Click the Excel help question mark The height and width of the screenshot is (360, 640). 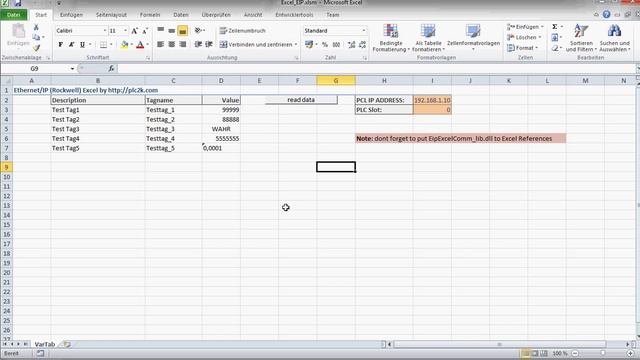(x=607, y=15)
